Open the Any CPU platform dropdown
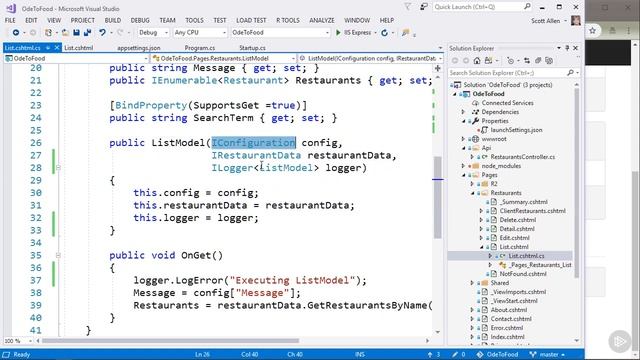 (200, 33)
